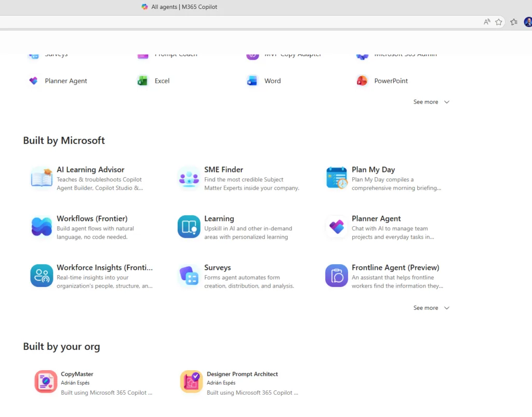The width and height of the screenshot is (532, 417).
Task: Click the Learning agent icon
Action: tap(189, 227)
